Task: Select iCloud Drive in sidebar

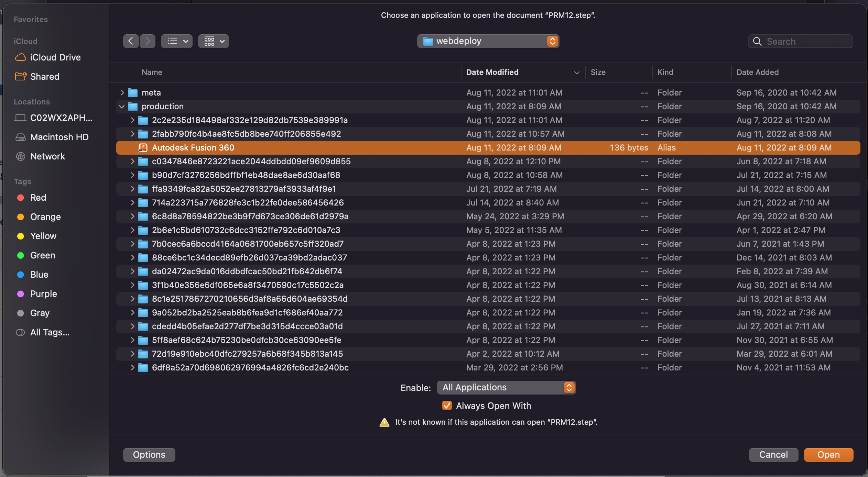Action: tap(55, 57)
